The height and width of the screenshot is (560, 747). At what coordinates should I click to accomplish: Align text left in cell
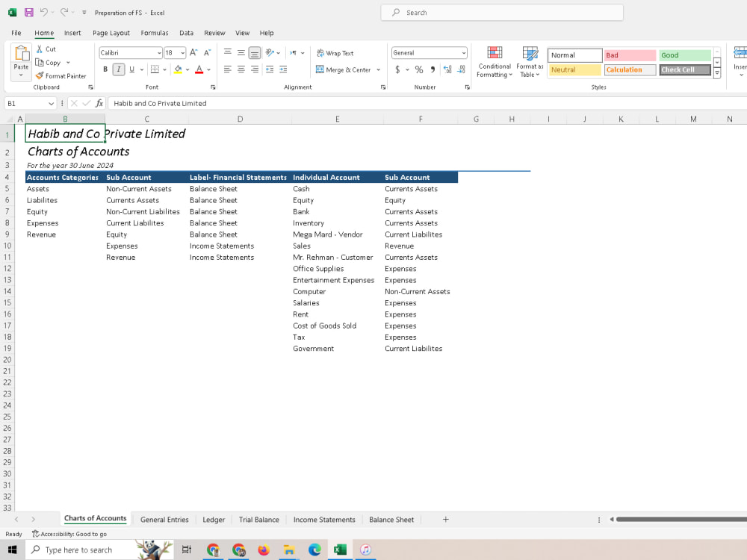tap(228, 69)
